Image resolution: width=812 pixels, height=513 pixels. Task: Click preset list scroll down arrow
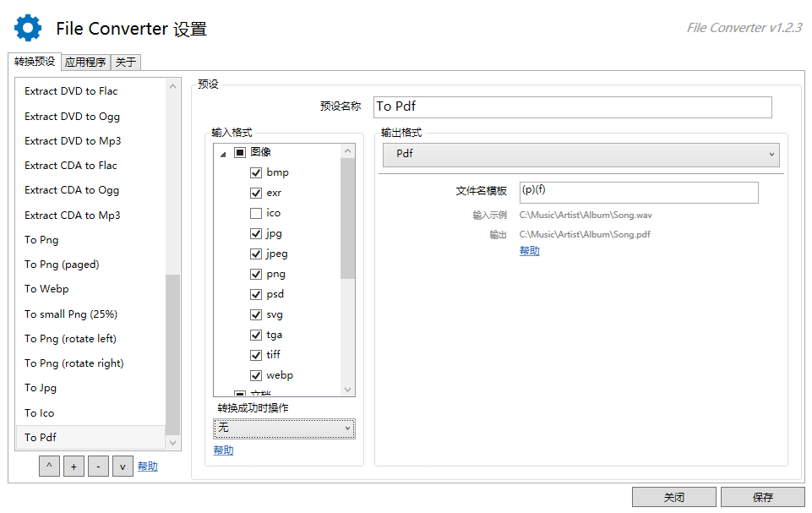click(173, 443)
